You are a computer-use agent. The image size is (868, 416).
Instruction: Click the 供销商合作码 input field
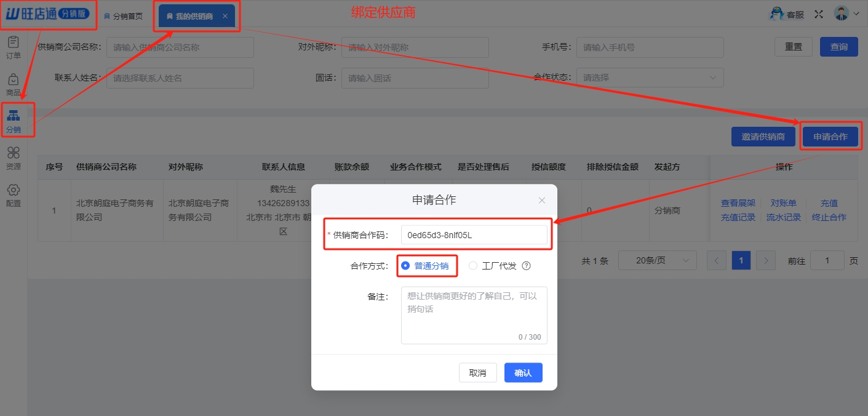click(x=474, y=235)
